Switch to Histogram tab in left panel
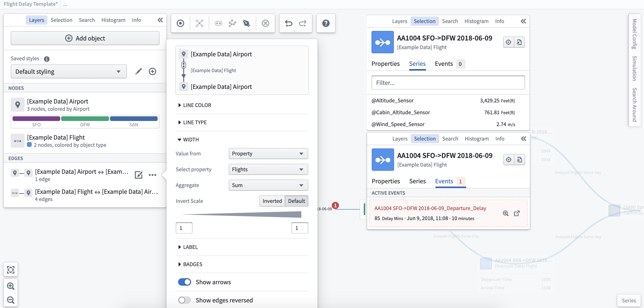This screenshot has width=644, height=308. pos(113,20)
